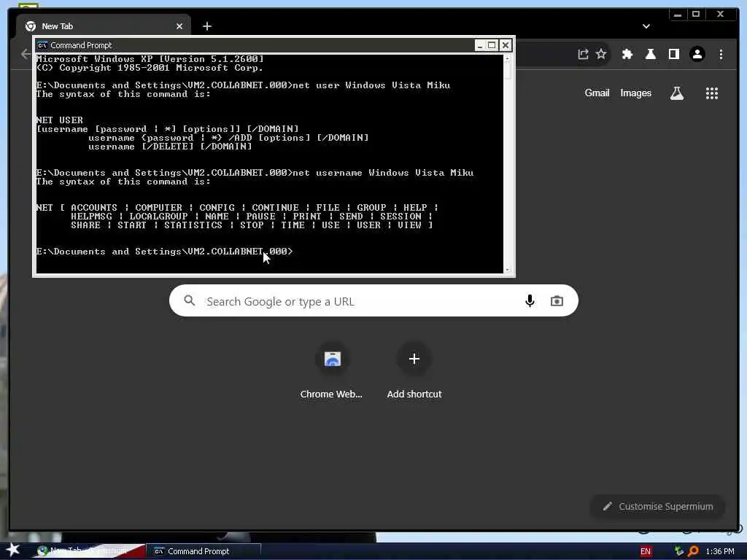Click the 'NET USER' heading text in console
The height and width of the screenshot is (560, 747).
coord(60,120)
